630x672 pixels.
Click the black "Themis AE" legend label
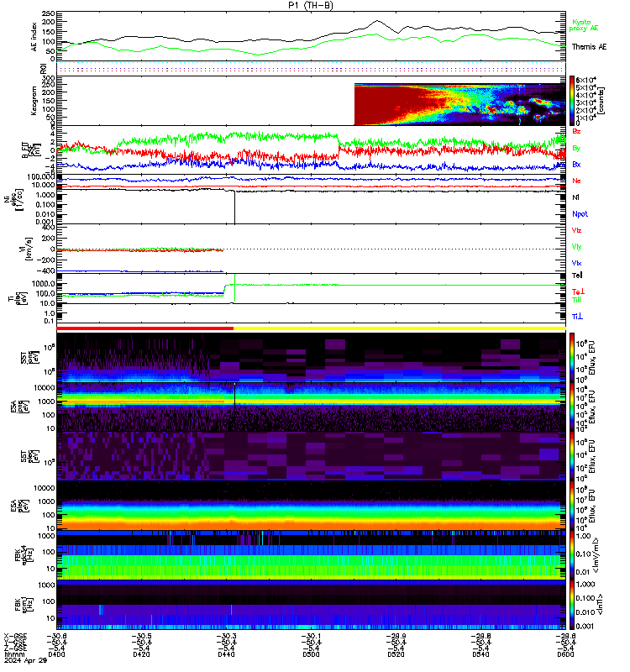coord(589,47)
